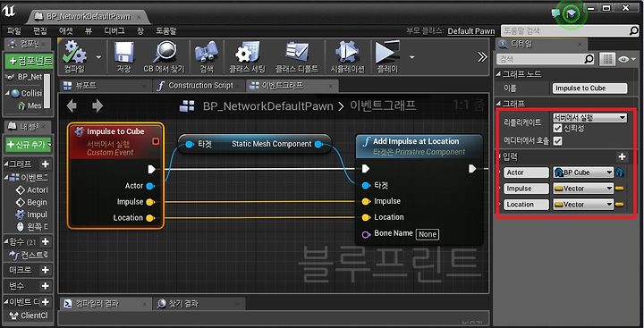
Task: Click the graph breadcrumb grid icon
Action: coord(187,106)
